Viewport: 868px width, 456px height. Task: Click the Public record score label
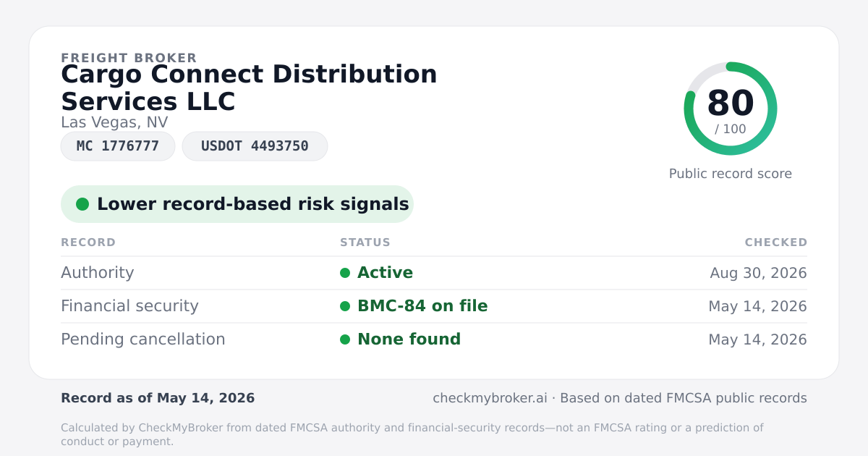click(x=731, y=174)
